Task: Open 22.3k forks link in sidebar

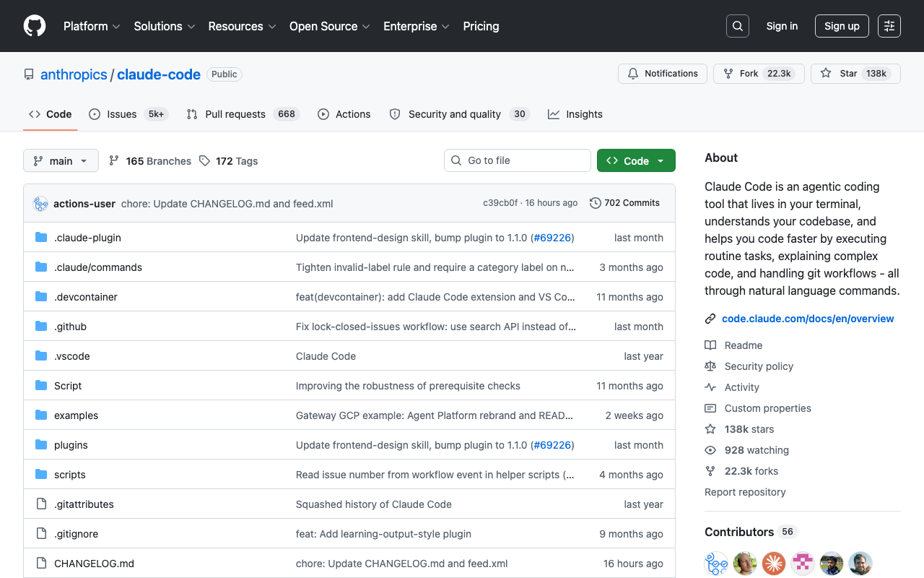Action: [x=751, y=471]
